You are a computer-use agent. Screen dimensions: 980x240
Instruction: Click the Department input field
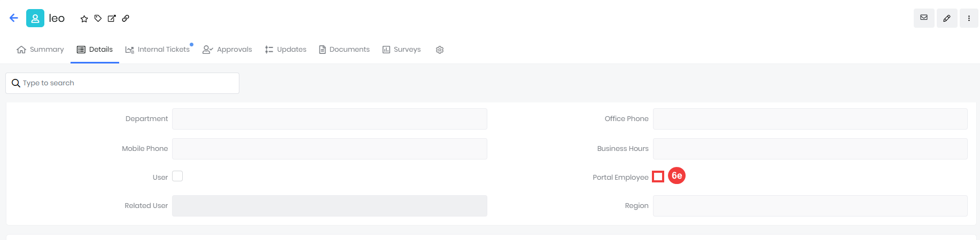tap(330, 119)
